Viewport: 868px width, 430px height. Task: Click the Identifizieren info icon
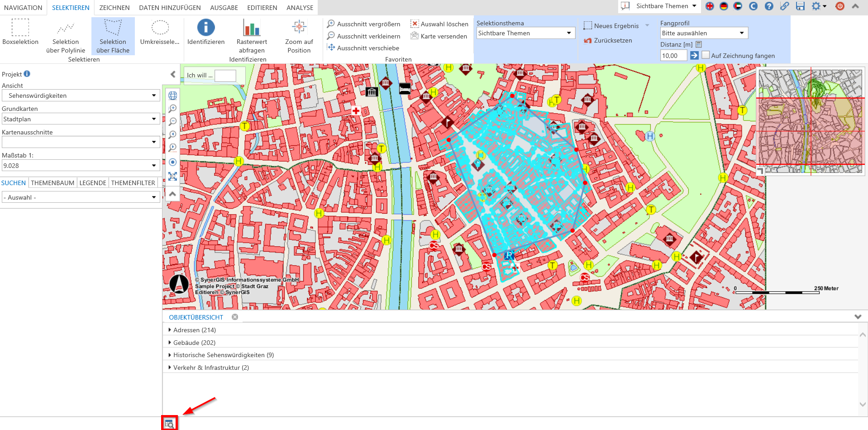click(206, 28)
